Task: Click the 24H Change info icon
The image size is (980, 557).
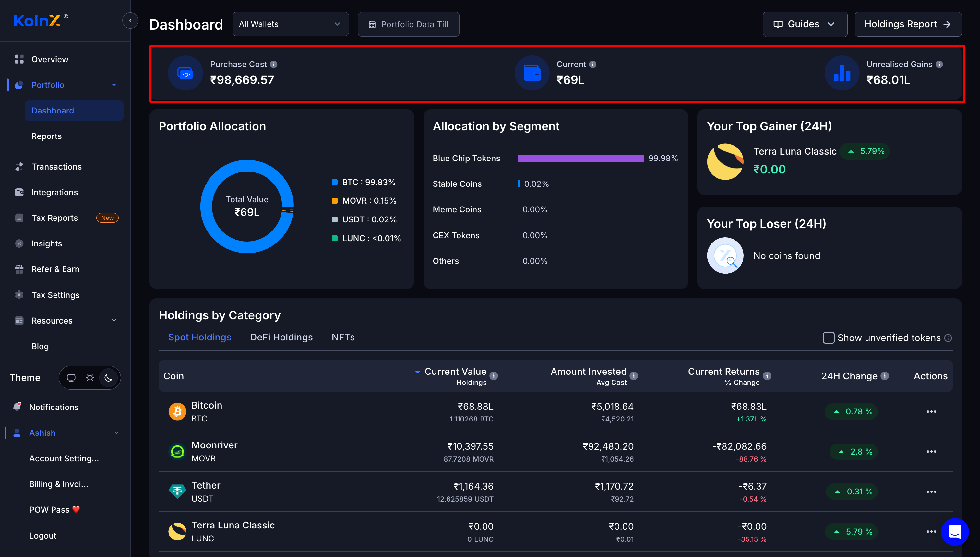Action: (885, 376)
